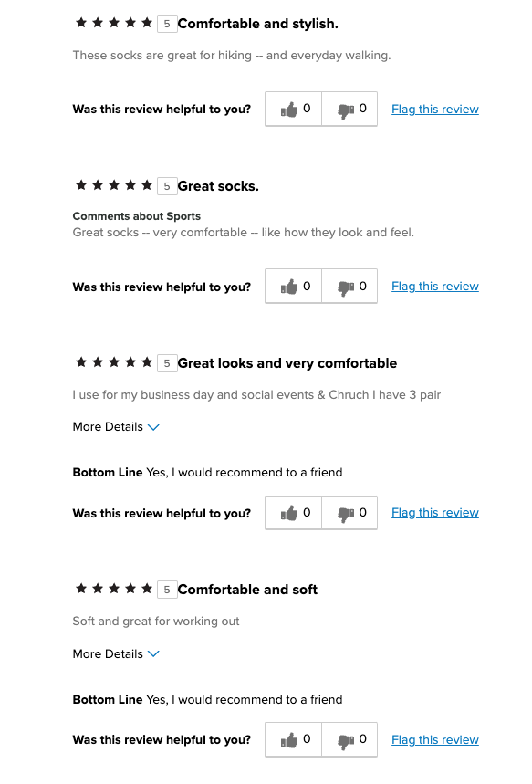The height and width of the screenshot is (784, 532).
Task: Click the five-star rating of "Comfortable and stylish"
Action: point(114,23)
